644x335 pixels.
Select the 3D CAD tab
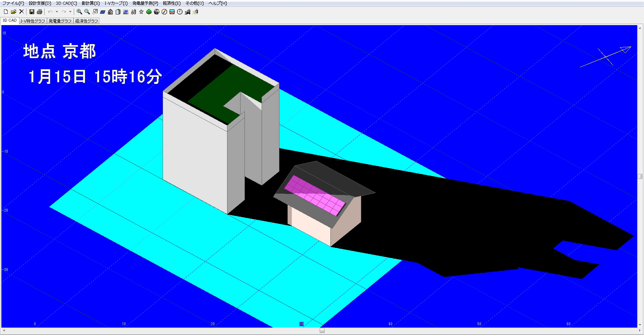[x=10, y=20]
